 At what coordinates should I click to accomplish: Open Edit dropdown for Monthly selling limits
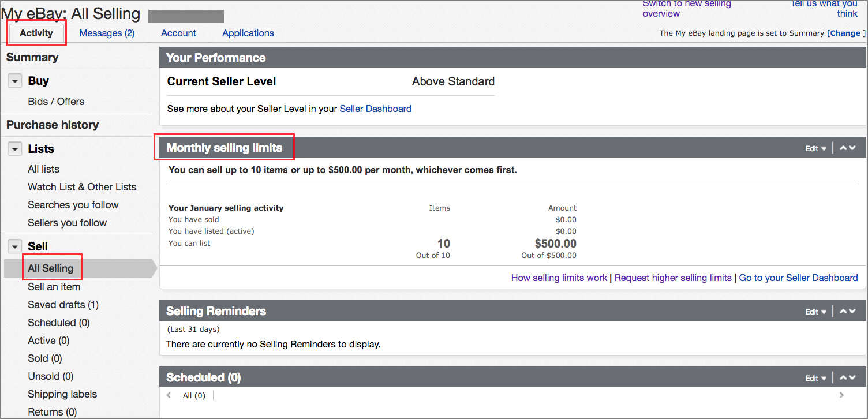pyautogui.click(x=815, y=149)
